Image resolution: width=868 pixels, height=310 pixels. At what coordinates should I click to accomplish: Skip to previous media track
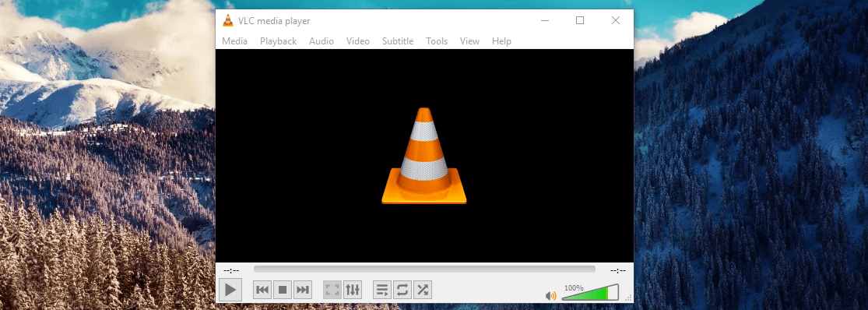tap(262, 290)
